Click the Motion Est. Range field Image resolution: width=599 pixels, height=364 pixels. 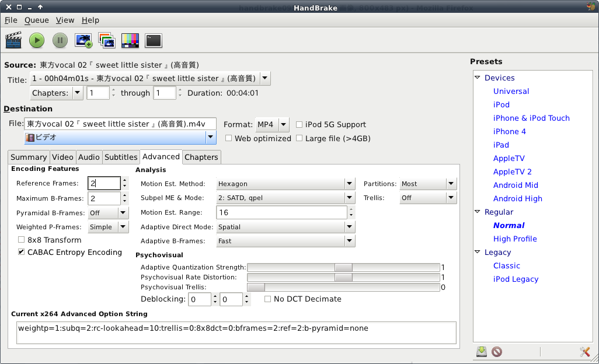click(282, 212)
